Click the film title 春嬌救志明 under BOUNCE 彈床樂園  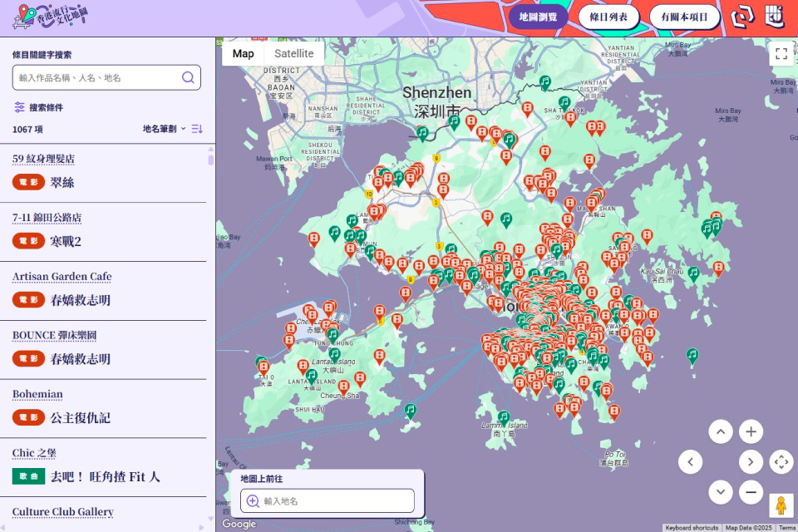pyautogui.click(x=81, y=359)
